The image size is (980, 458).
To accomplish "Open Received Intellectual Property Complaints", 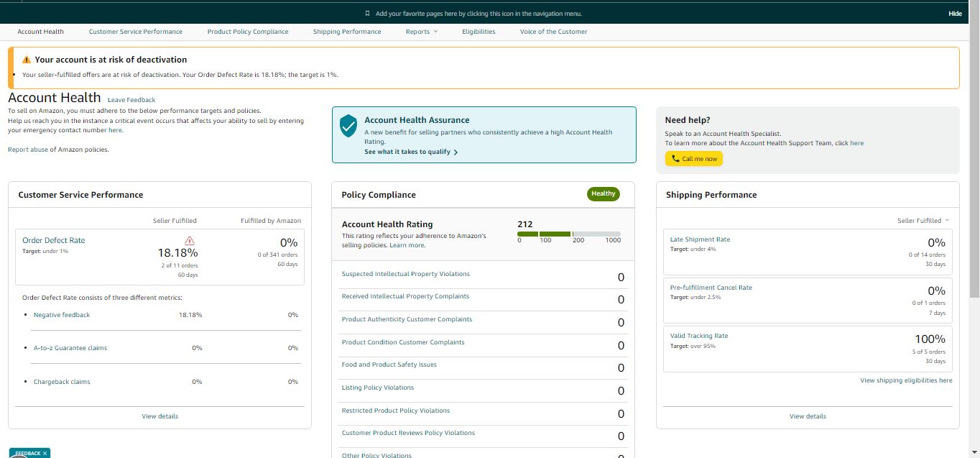I will 405,296.
